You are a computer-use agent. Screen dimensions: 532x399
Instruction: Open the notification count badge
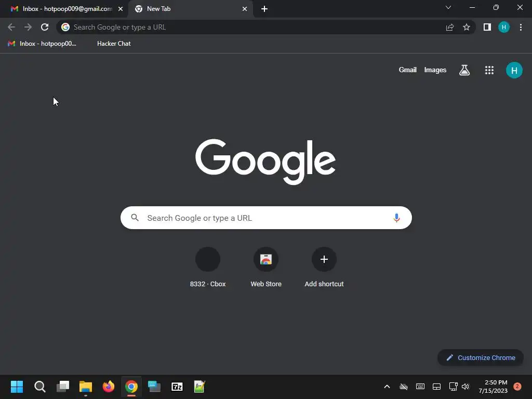(517, 387)
